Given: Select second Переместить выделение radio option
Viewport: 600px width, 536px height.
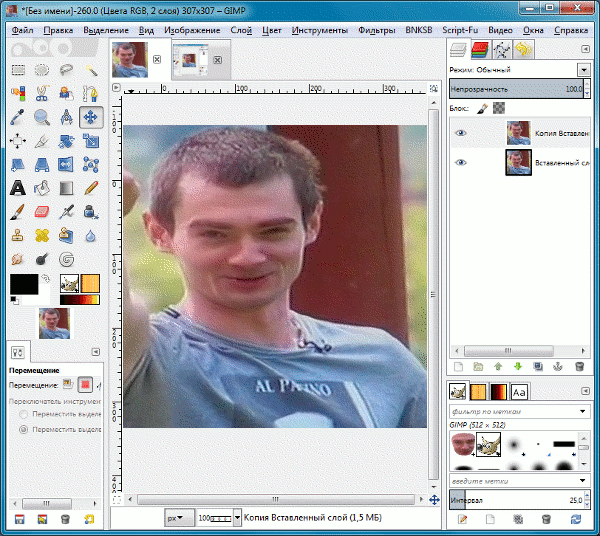Looking at the screenshot, I should [x=24, y=429].
